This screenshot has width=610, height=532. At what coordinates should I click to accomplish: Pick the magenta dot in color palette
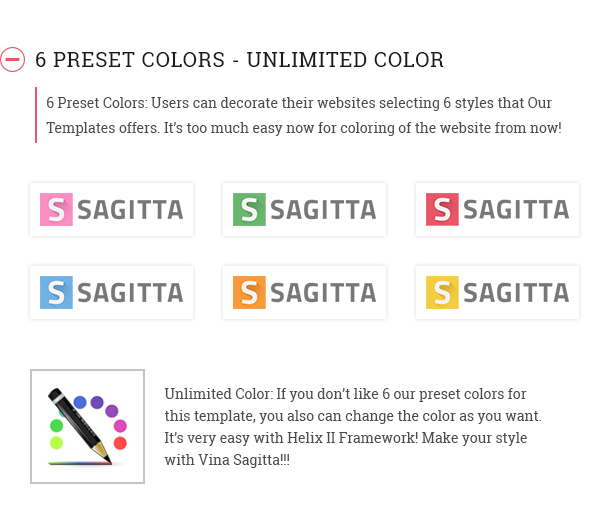pyautogui.click(x=120, y=426)
